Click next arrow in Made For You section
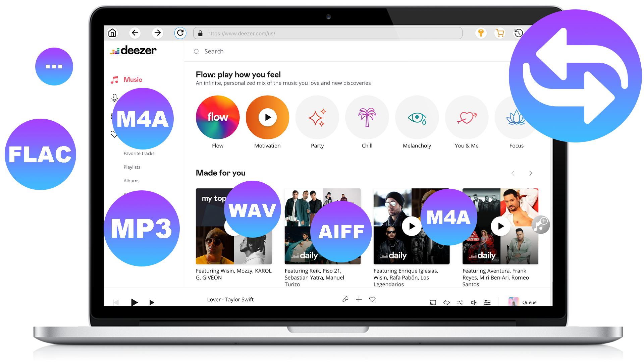The width and height of the screenshot is (644, 362). click(x=531, y=172)
